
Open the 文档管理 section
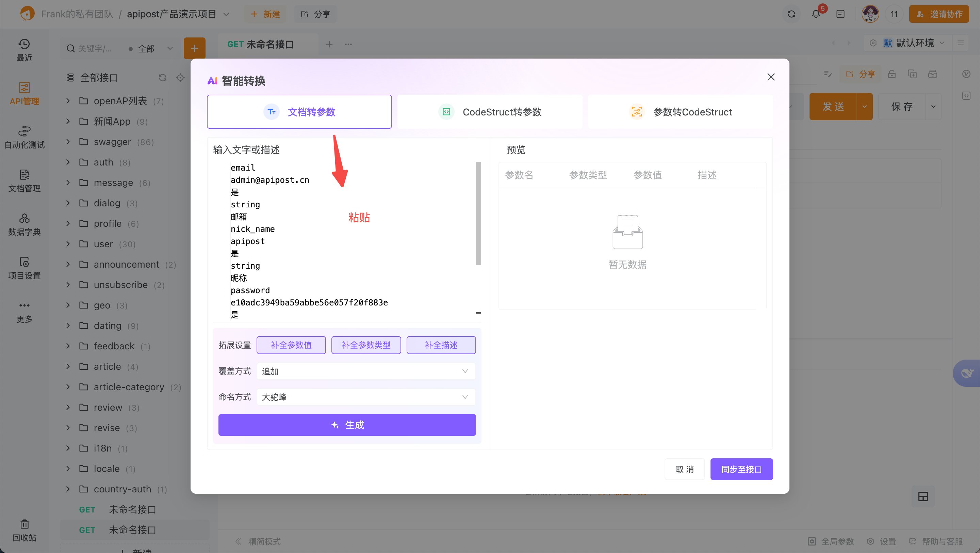[24, 181]
